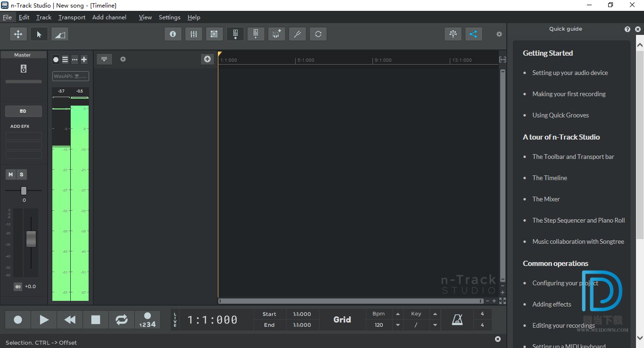The width and height of the screenshot is (644, 348).
Task: Open 'Setting up your audio device' guide
Action: pos(570,73)
